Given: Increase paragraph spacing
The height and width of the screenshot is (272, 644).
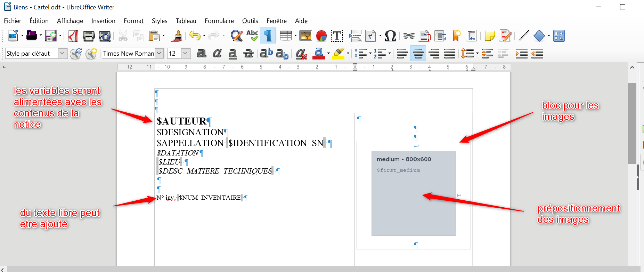Looking at the screenshot, I should click(487, 54).
